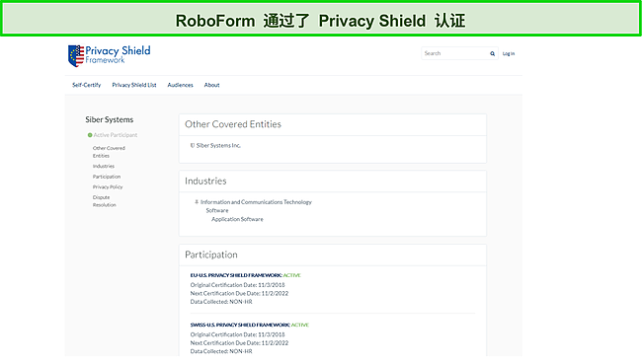This screenshot has height=364, width=642.
Task: Click the green Active Participant status dot
Action: (90, 135)
